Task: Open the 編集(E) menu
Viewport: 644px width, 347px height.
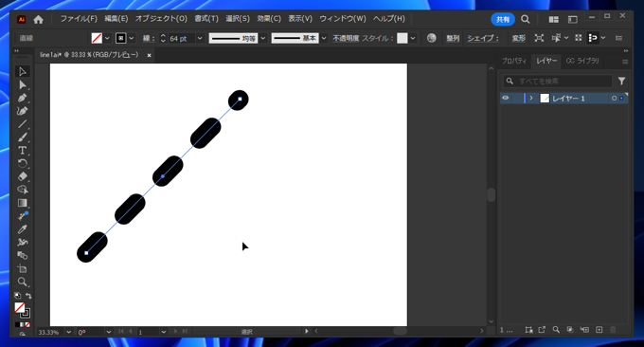Action: pyautogui.click(x=116, y=19)
